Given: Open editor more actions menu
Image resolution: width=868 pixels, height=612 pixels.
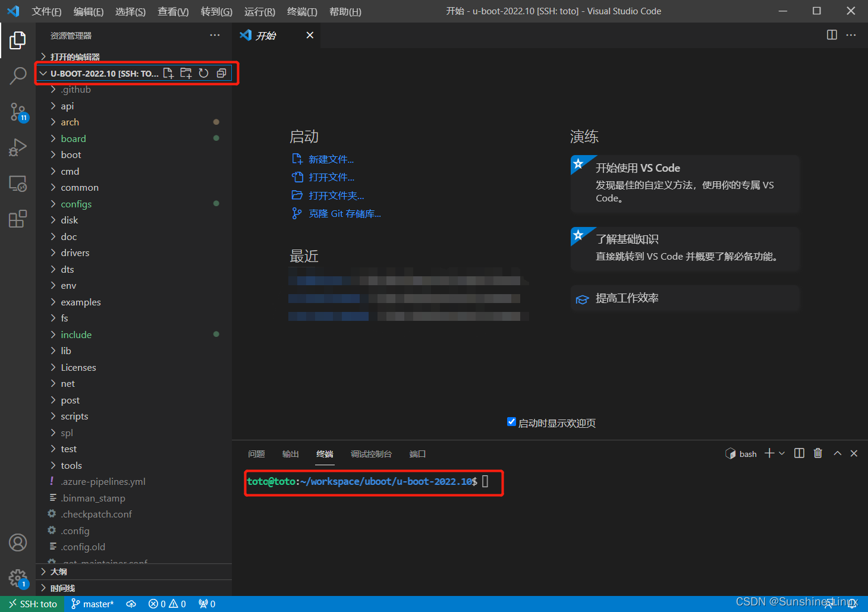Looking at the screenshot, I should pyautogui.click(x=851, y=35).
